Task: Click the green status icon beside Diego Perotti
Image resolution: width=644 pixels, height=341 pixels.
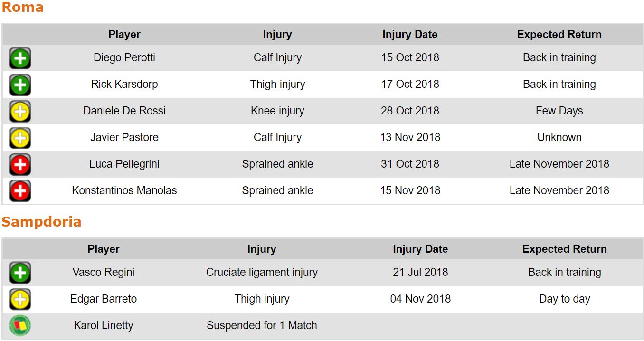Action: pos(20,58)
